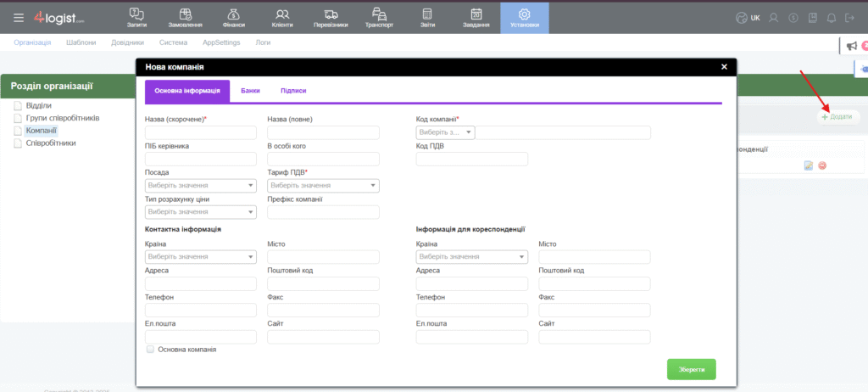This screenshot has height=392, width=868.
Task: Click the megaphone announcements icon
Action: point(852,47)
